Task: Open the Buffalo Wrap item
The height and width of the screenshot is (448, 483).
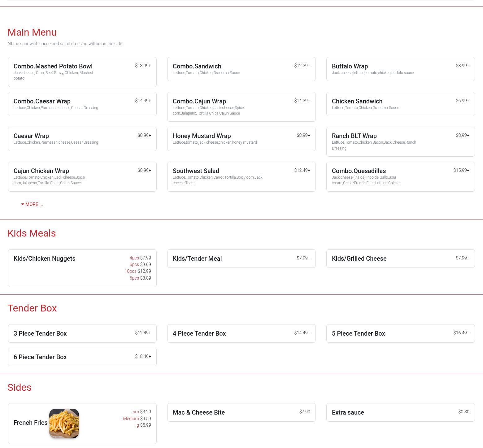Action: [x=400, y=69]
